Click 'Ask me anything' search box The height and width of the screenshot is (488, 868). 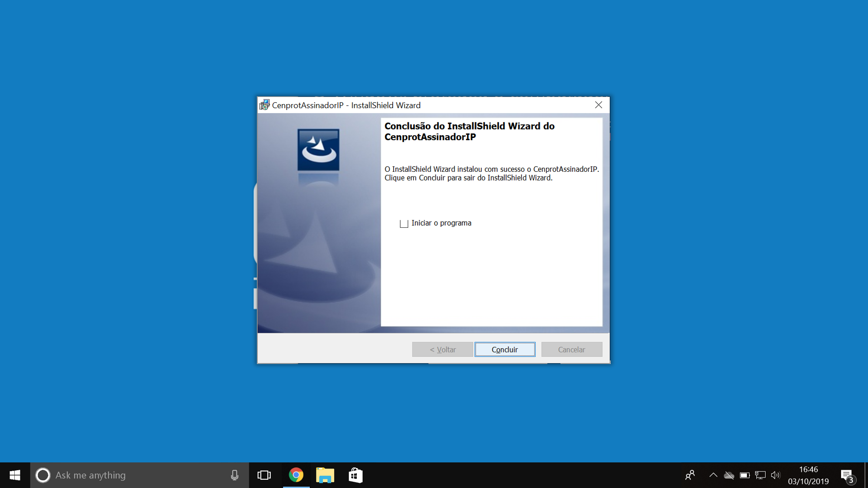[x=139, y=475]
